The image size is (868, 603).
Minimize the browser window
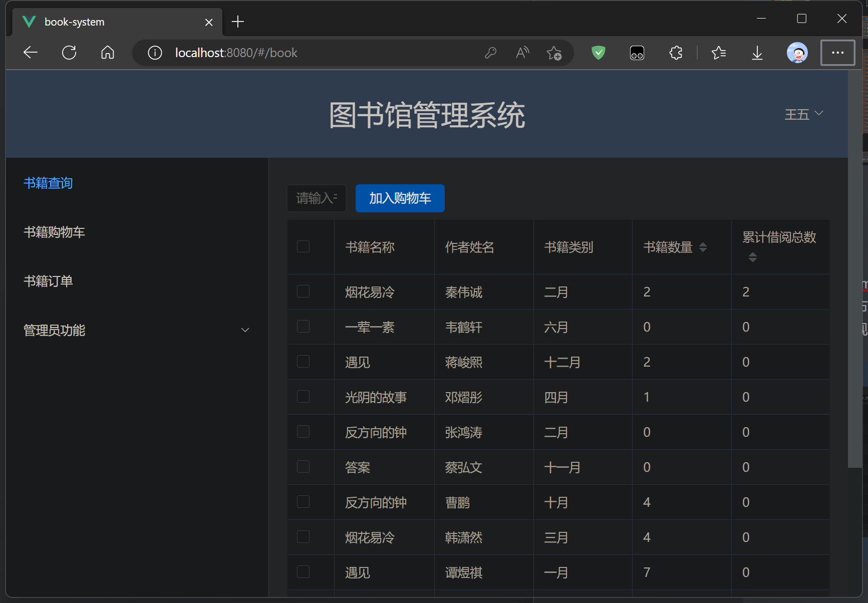point(761,19)
